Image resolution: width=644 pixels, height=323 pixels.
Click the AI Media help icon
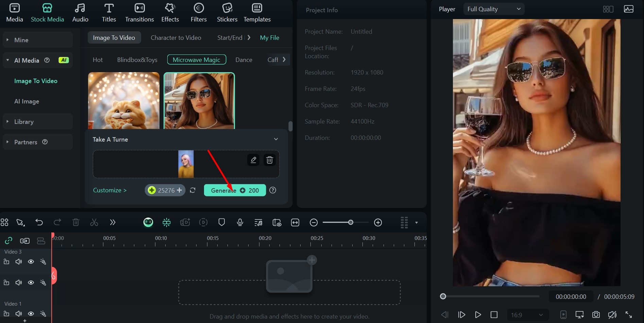tap(47, 60)
